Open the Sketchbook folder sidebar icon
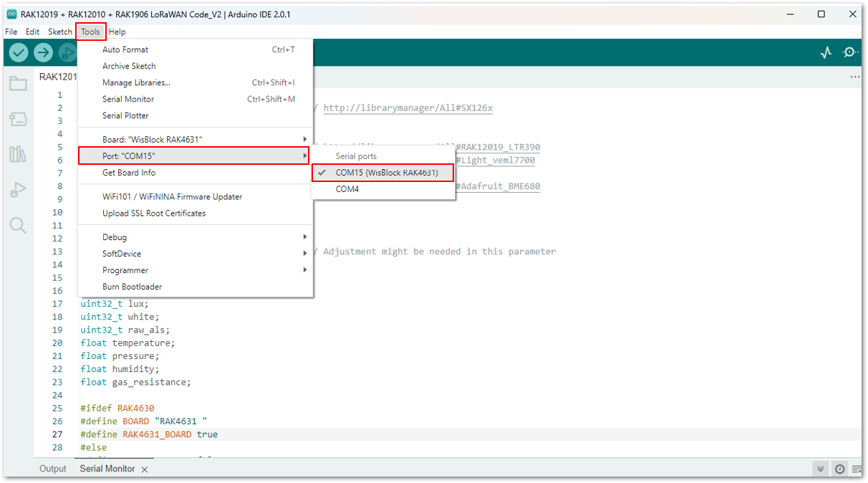 [x=18, y=84]
